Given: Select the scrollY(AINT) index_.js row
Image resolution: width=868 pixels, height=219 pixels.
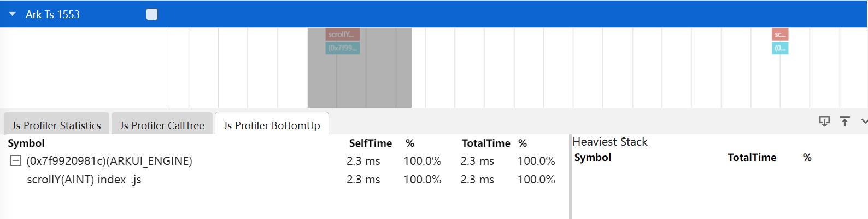Looking at the screenshot, I should tap(84, 180).
